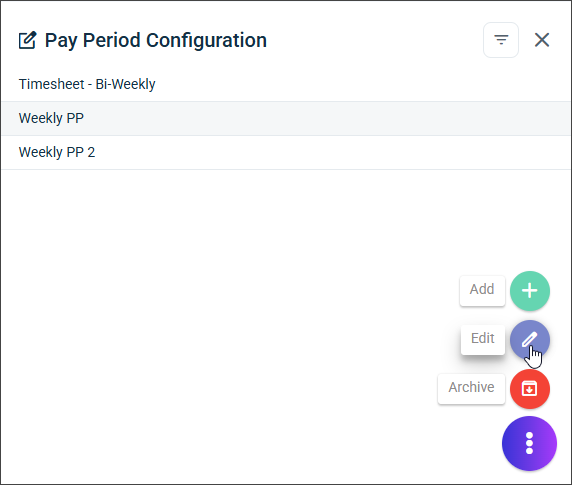Screen dimensions: 572x485
Task: Select the Timesheet - Bi-Weekly entry
Action: 286,84
